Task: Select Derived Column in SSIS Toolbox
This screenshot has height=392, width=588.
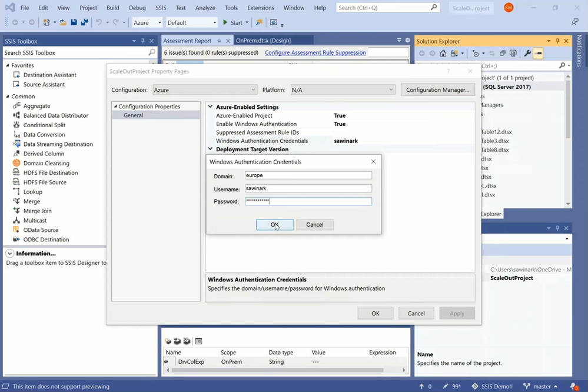Action: click(x=44, y=154)
